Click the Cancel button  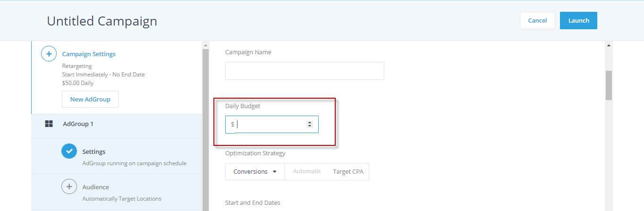537,20
